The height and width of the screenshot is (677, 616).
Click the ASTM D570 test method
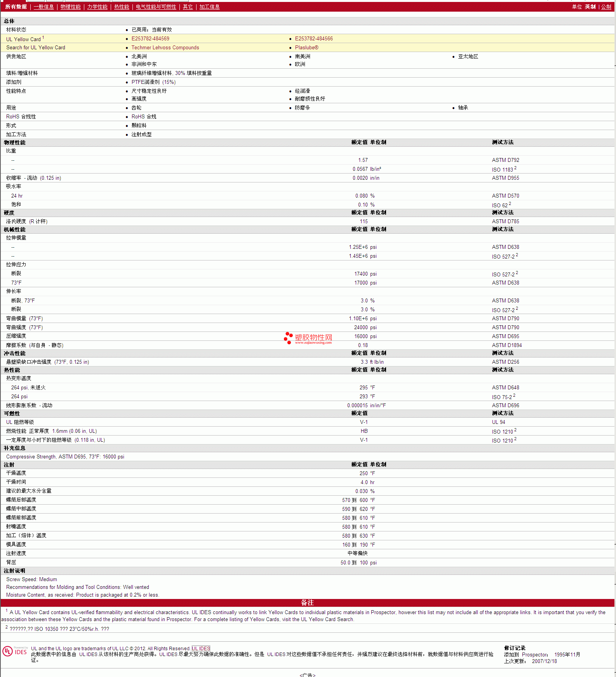tap(505, 196)
